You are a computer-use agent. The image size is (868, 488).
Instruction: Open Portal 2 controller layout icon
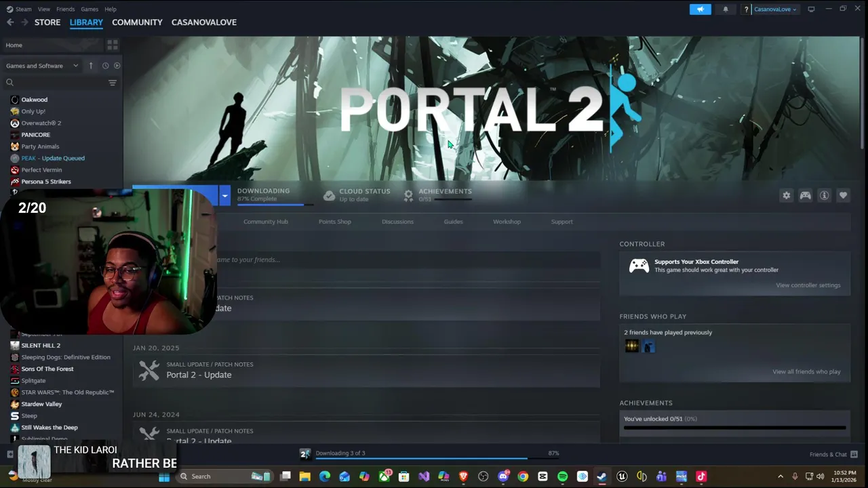click(x=806, y=195)
